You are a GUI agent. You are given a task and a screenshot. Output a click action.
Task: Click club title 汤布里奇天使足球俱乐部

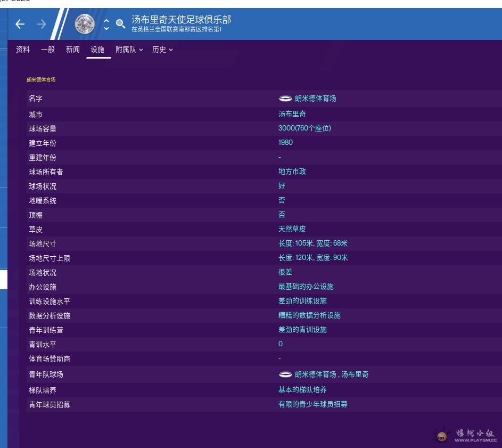tap(181, 20)
